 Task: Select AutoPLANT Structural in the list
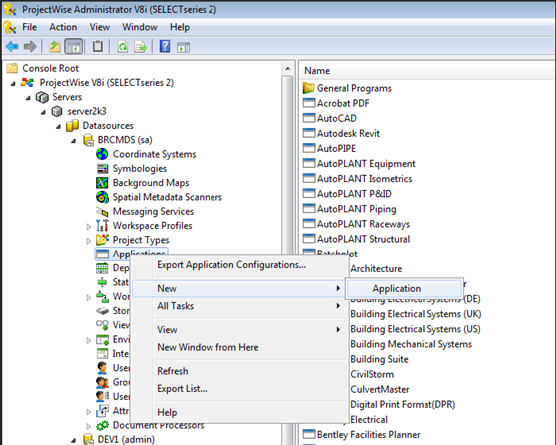point(363,239)
